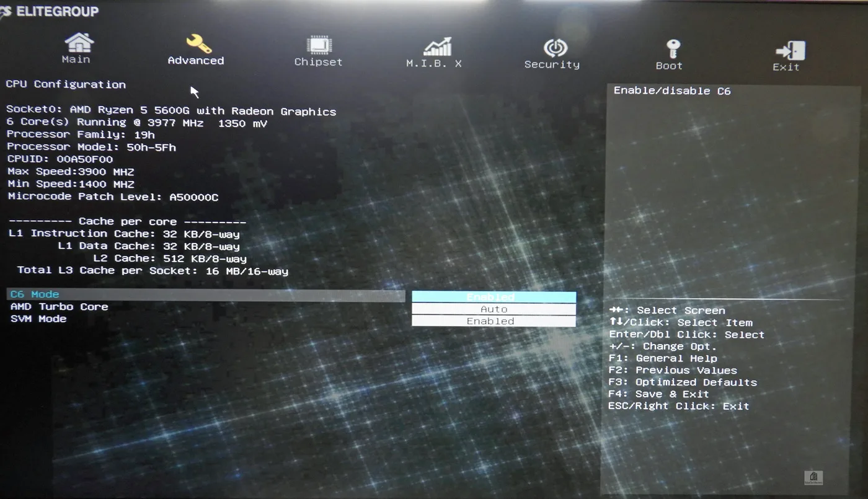Click the Enable/disable C6 description text
Image resolution: width=868 pixels, height=499 pixels.
coord(672,91)
